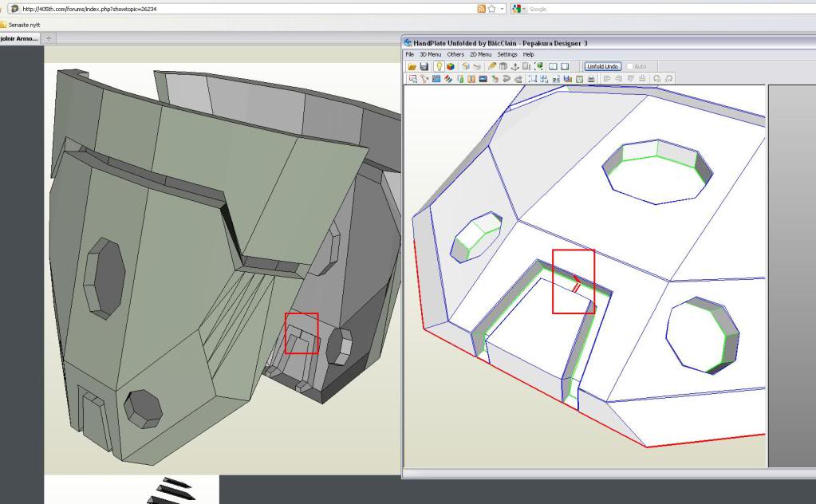
Task: Click the framed page icon before the printer
Action: [x=579, y=79]
